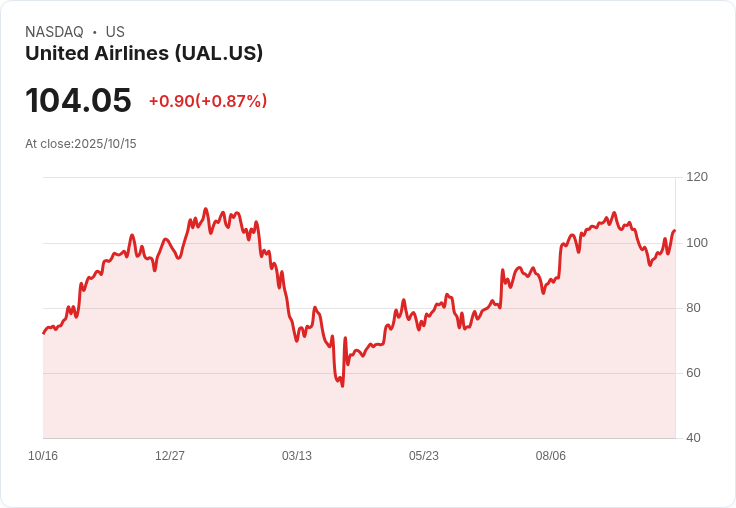Click the 100 price axis label
The height and width of the screenshot is (508, 736).
(x=697, y=243)
